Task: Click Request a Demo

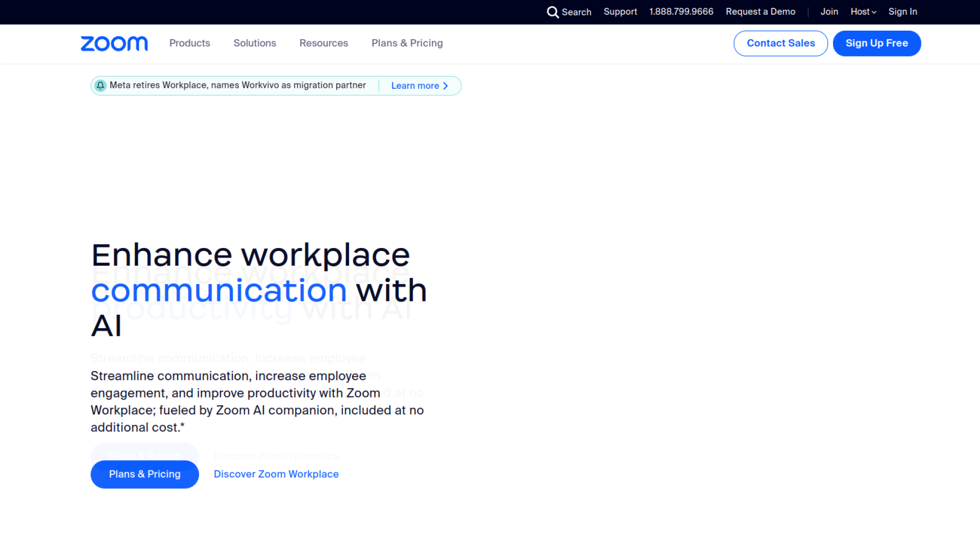Action: click(760, 12)
